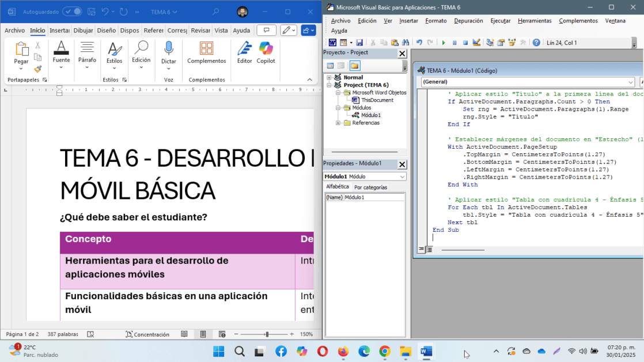Toggle the Autoguardado switch

coord(72,12)
